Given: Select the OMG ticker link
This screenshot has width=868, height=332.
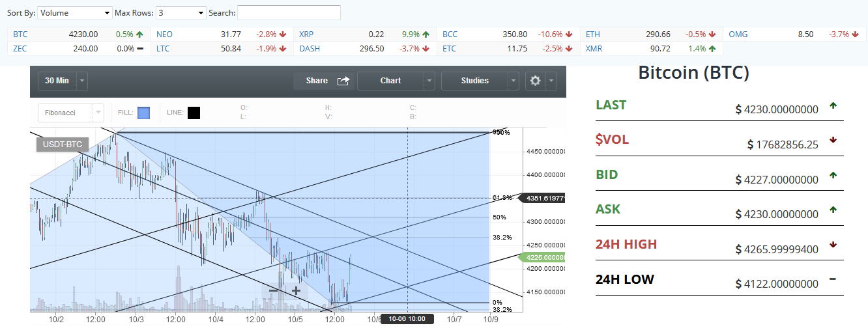Looking at the screenshot, I should (x=738, y=35).
